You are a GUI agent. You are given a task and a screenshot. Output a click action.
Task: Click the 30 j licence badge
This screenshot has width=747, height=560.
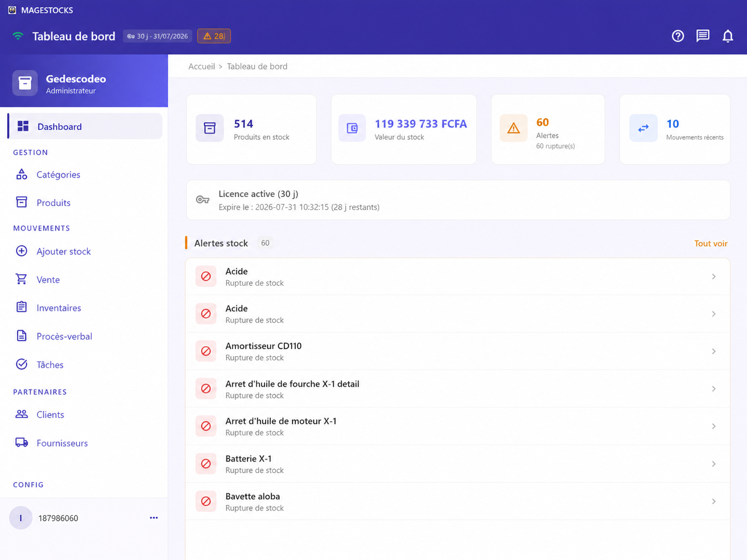(x=157, y=36)
